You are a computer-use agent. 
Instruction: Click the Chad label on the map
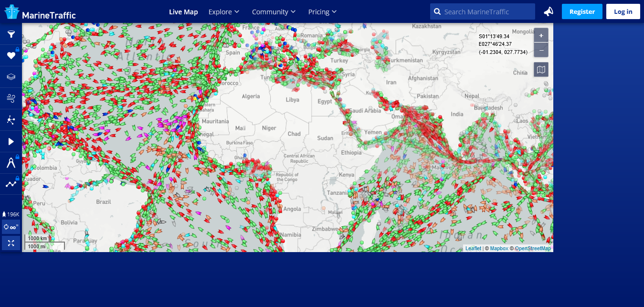pyautogui.click(x=294, y=134)
